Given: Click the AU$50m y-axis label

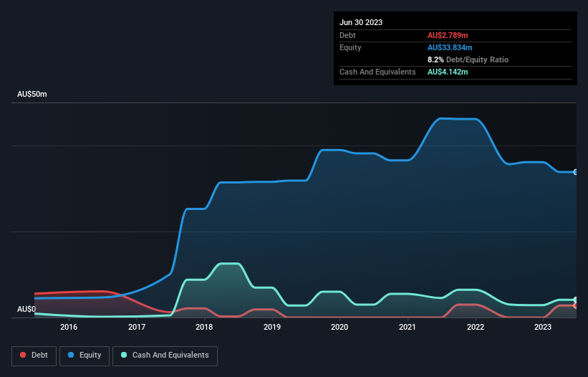Looking at the screenshot, I should [x=32, y=94].
